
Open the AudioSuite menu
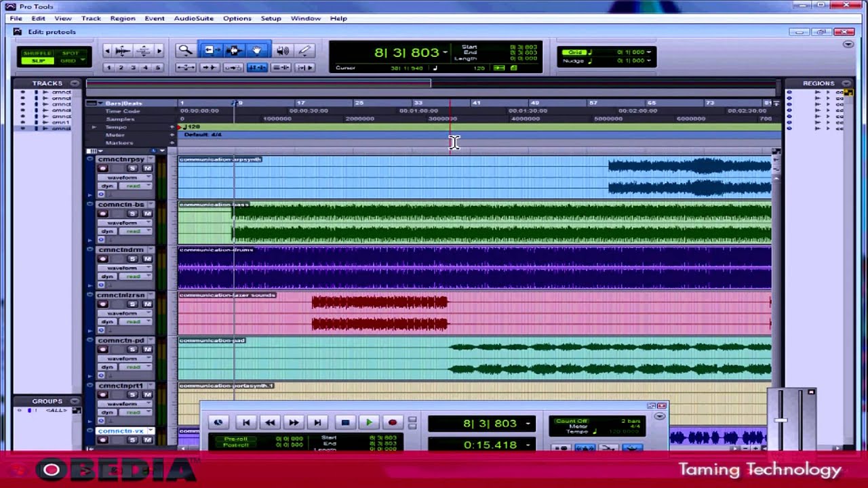[193, 18]
